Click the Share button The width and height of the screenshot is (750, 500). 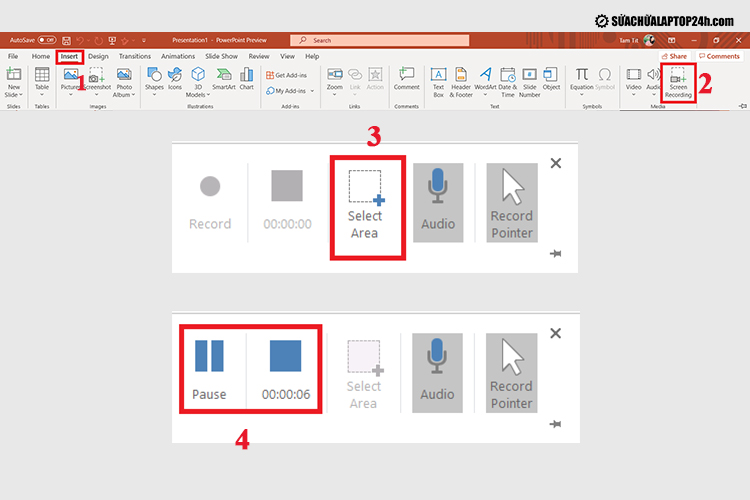click(674, 56)
